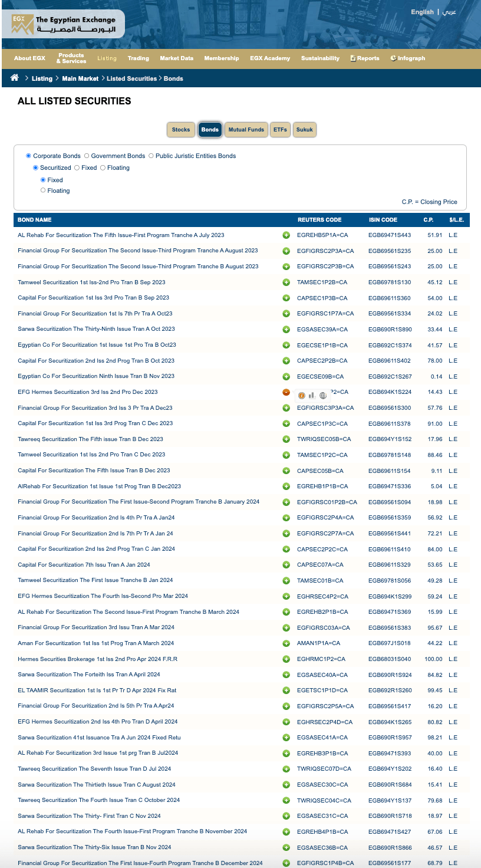Open the info icon in EFG Hermes row popup
This screenshot has width=481, height=868.
(302, 396)
